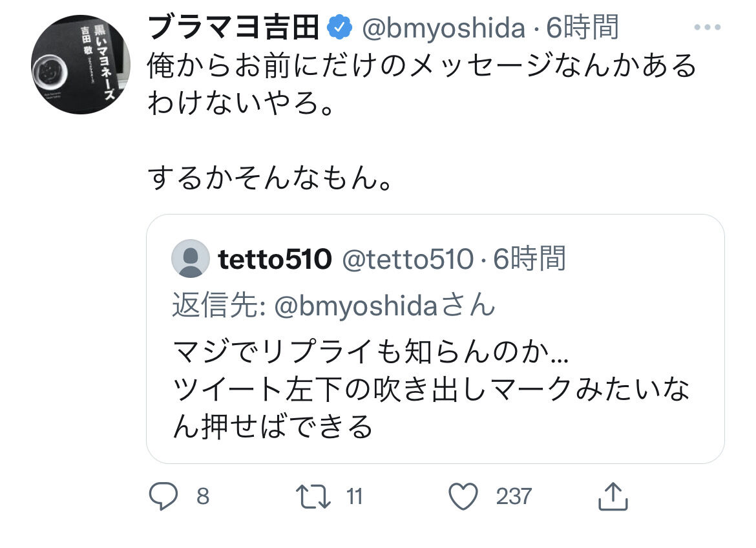Click the quoted tweet's 6時間 timestamp
The image size is (756, 548).
530,259
